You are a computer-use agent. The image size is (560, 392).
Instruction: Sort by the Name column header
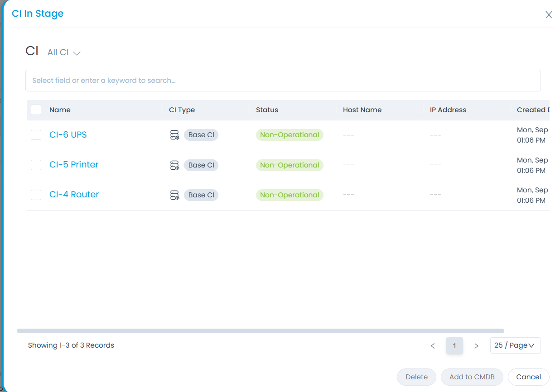coord(60,110)
